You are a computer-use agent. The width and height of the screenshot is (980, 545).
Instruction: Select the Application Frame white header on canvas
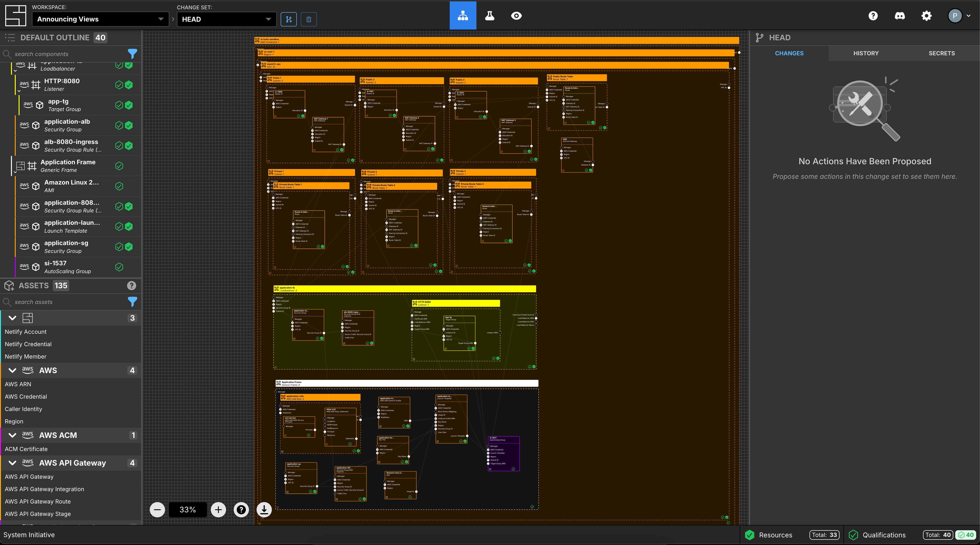coord(407,383)
